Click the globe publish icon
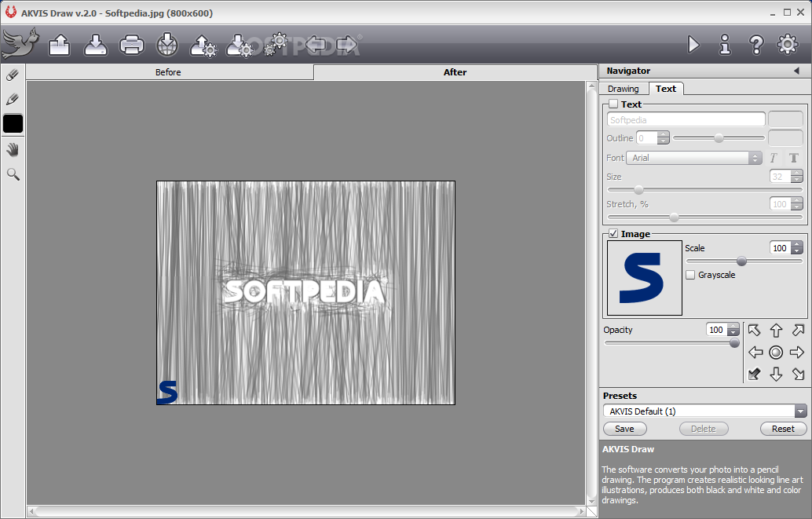Viewport: 812px width, 519px height. (x=167, y=45)
